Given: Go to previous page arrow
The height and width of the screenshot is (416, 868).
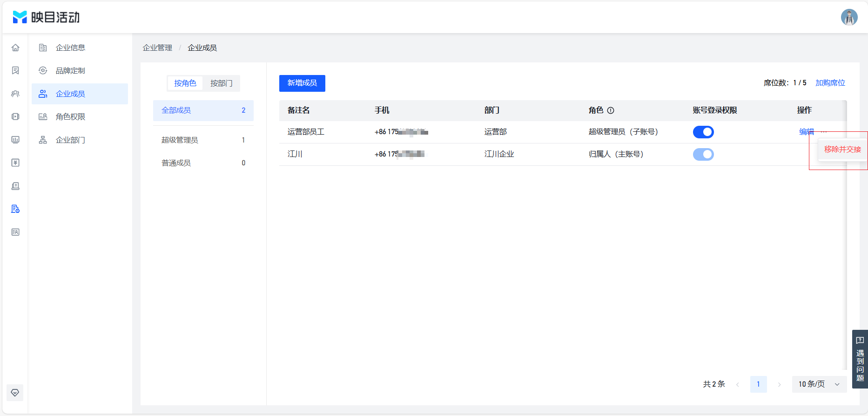Looking at the screenshot, I should pos(738,384).
